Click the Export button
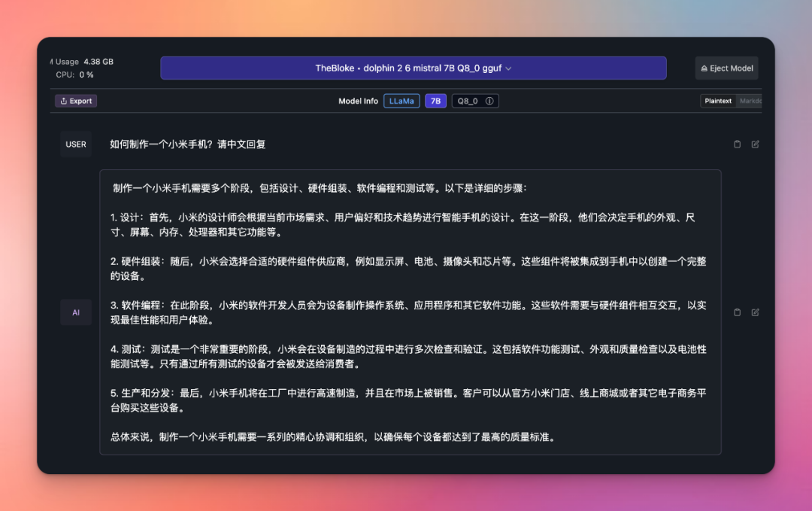 75,100
